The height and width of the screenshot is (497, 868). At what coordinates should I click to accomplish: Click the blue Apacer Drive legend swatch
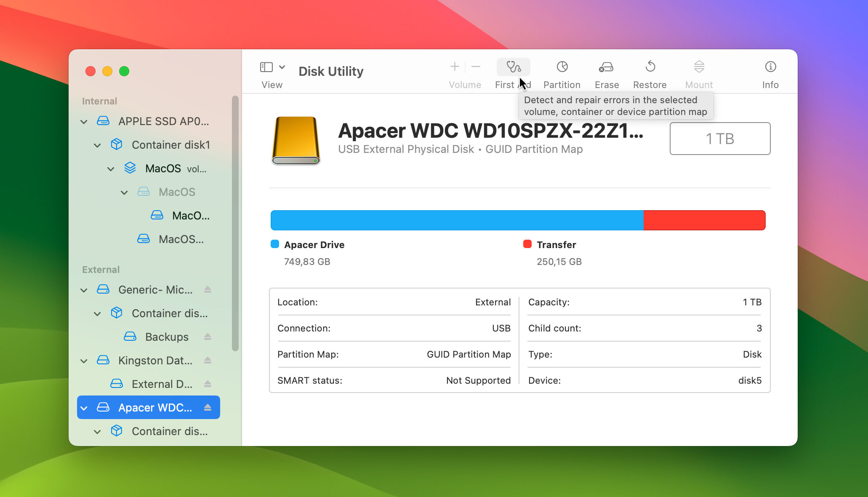click(275, 244)
